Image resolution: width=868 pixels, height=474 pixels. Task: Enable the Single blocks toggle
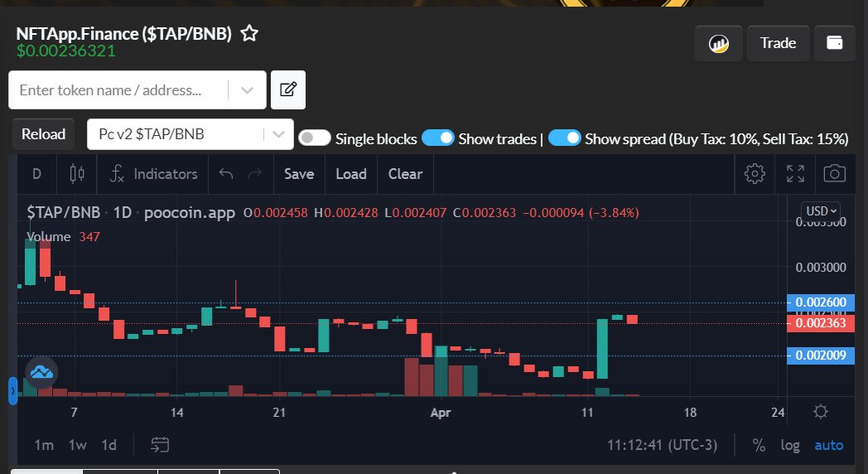pos(315,138)
